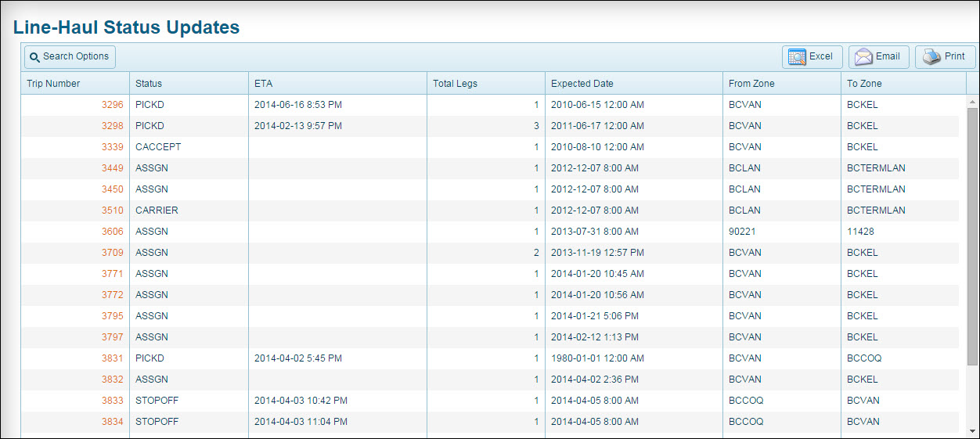Open trip number 3772
The width and height of the screenshot is (980, 439).
click(112, 295)
